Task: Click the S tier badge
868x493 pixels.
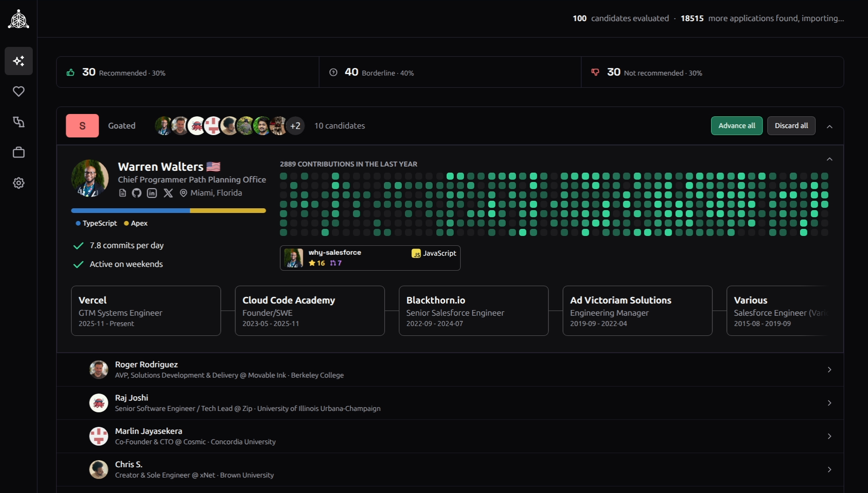Action: coord(82,126)
